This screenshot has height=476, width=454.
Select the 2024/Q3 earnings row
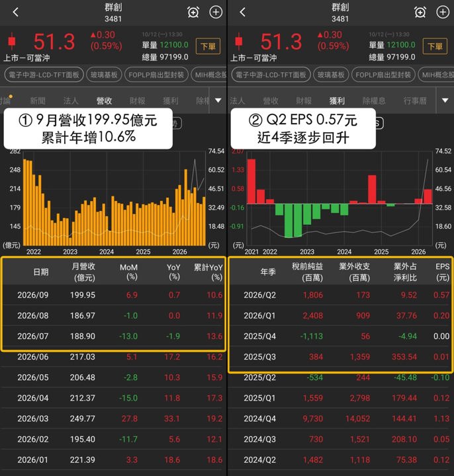pyautogui.click(x=341, y=439)
